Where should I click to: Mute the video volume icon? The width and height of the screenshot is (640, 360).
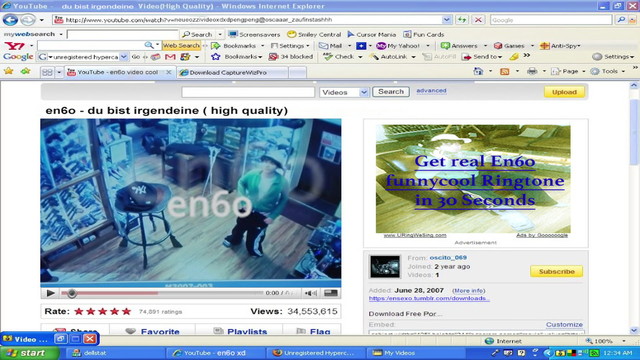[x=311, y=293]
